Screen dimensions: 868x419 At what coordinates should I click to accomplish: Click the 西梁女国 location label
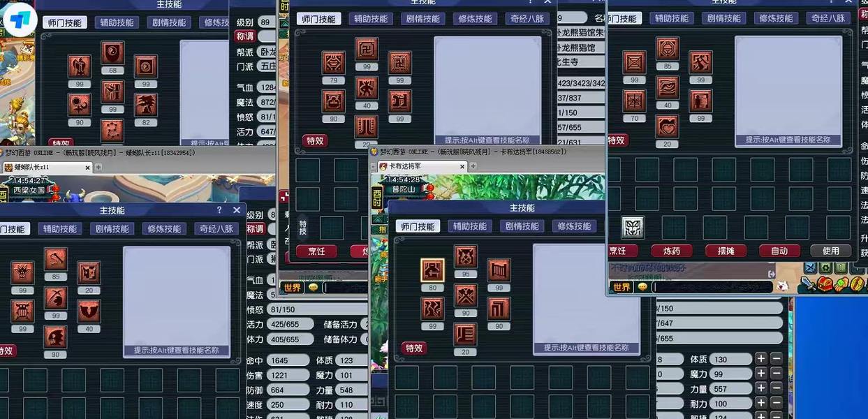click(x=29, y=190)
